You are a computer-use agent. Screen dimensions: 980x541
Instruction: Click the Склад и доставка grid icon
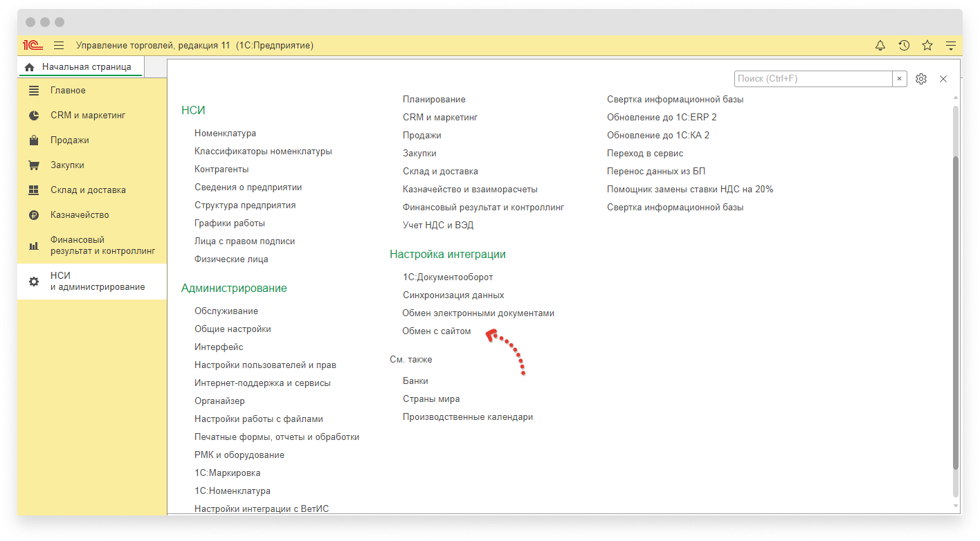tap(34, 190)
